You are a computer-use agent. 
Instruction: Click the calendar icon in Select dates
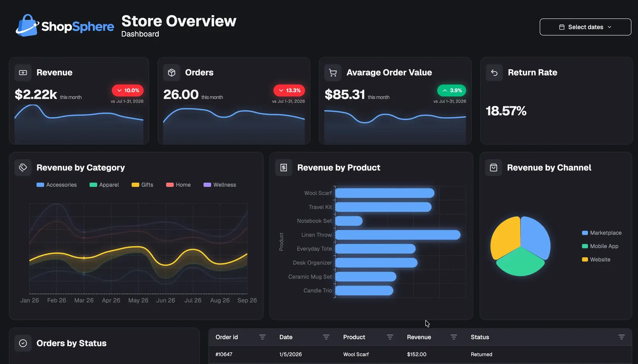pyautogui.click(x=562, y=27)
